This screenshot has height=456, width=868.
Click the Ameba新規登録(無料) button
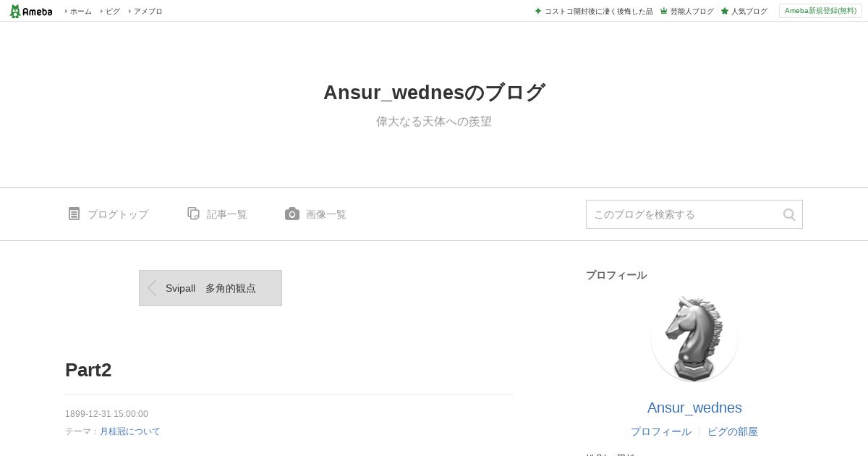820,11
